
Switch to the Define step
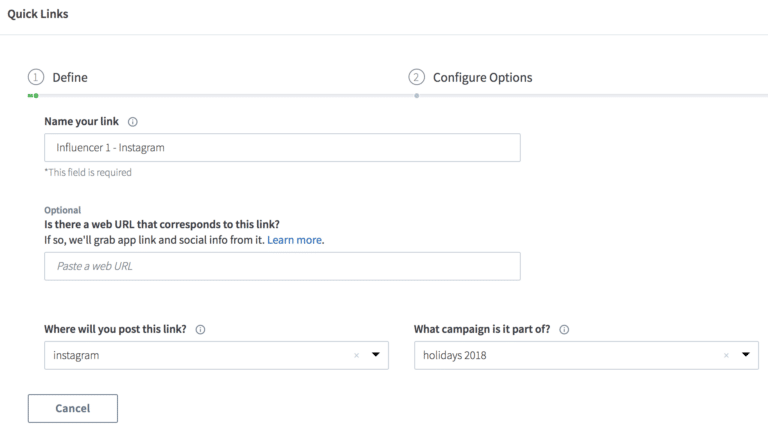pyautogui.click(x=70, y=77)
